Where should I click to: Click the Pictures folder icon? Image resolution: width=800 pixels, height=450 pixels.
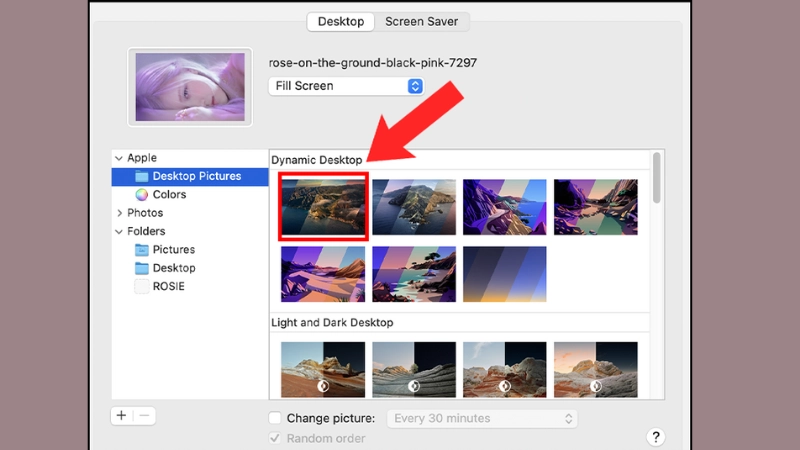142,250
